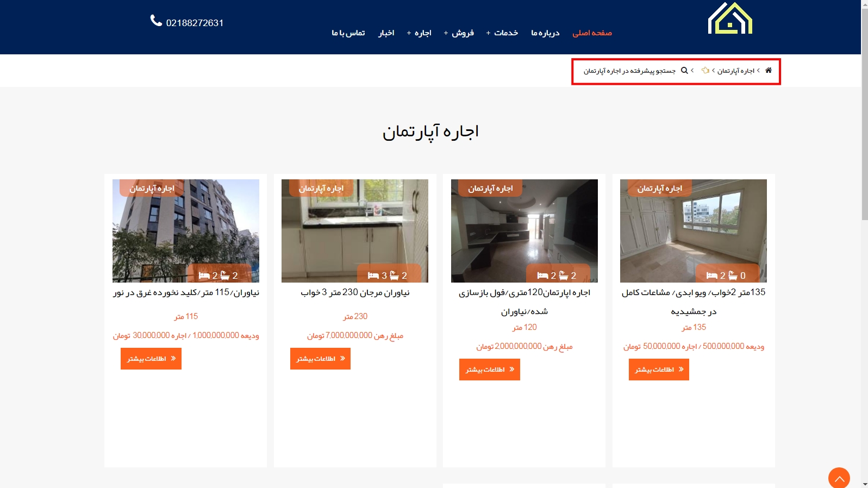Expand the خدمات dropdown menu

[x=502, y=33]
